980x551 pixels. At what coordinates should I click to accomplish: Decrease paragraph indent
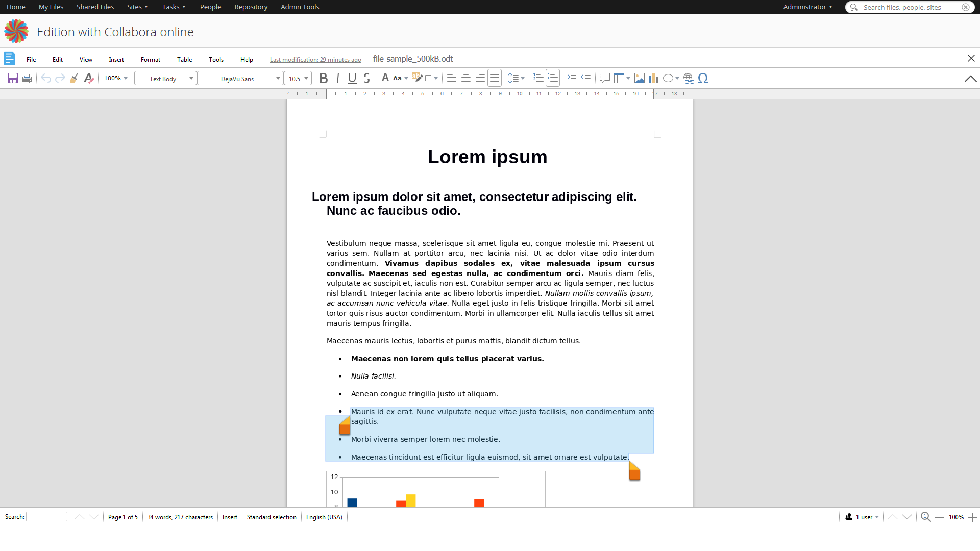[585, 78]
